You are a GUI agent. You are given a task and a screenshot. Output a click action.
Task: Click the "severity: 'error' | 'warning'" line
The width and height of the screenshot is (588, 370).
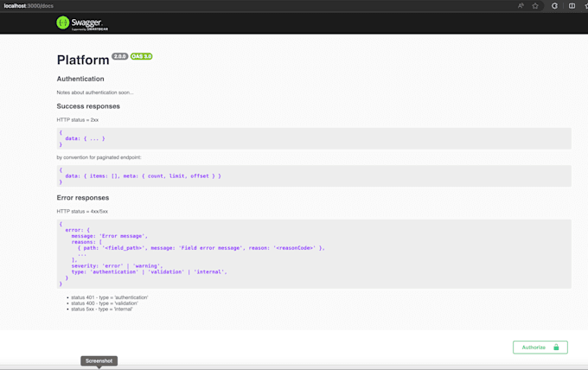(x=117, y=265)
